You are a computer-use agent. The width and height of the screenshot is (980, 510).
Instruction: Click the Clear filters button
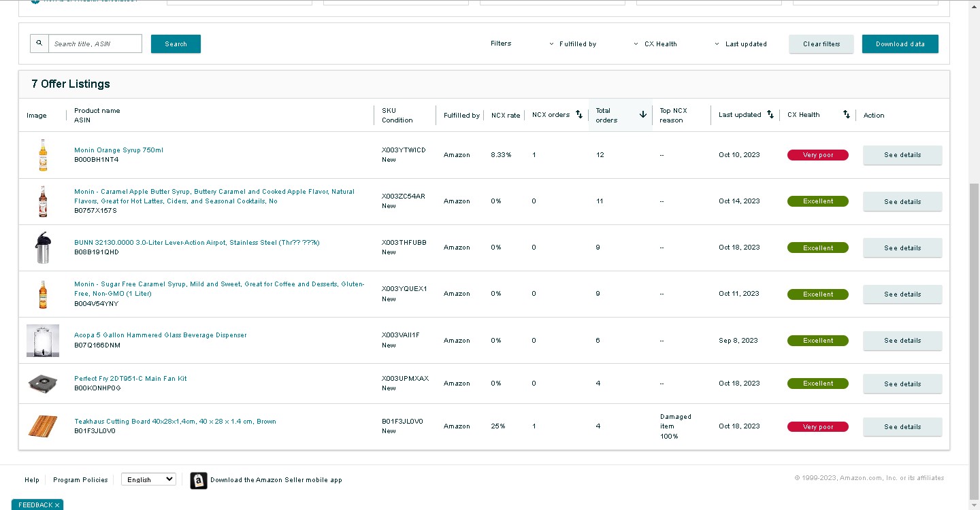821,44
